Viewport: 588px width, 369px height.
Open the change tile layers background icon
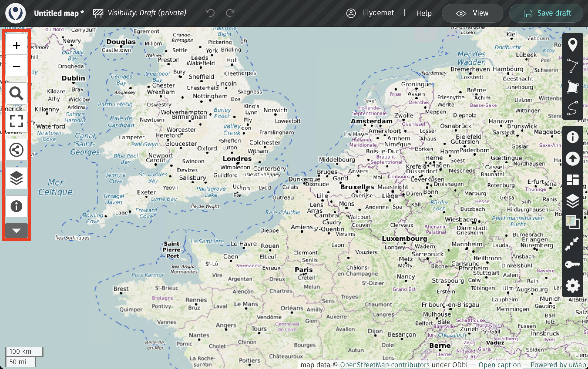[572, 222]
